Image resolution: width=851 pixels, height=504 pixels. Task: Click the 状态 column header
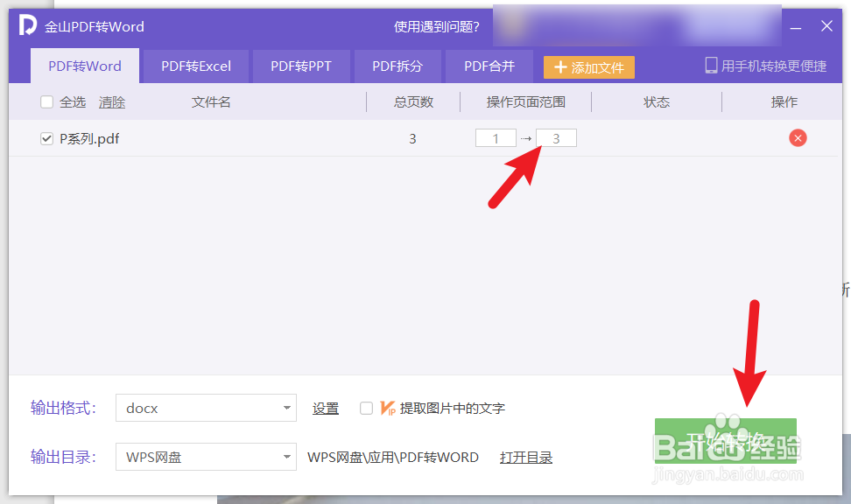point(657,102)
